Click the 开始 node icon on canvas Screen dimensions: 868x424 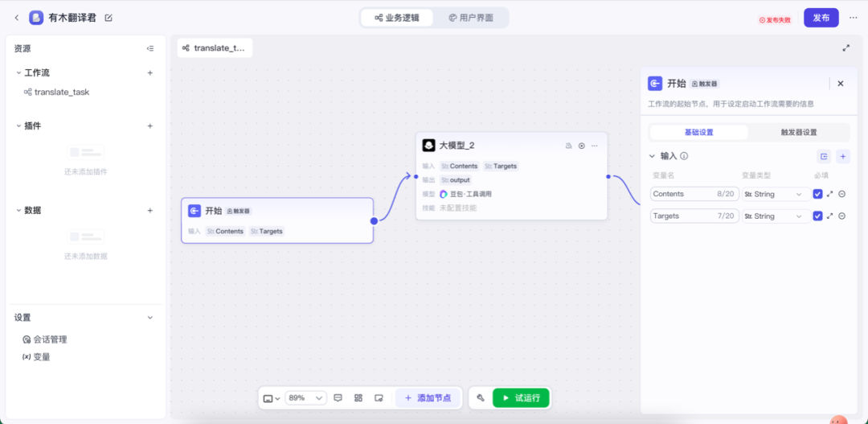pos(194,211)
